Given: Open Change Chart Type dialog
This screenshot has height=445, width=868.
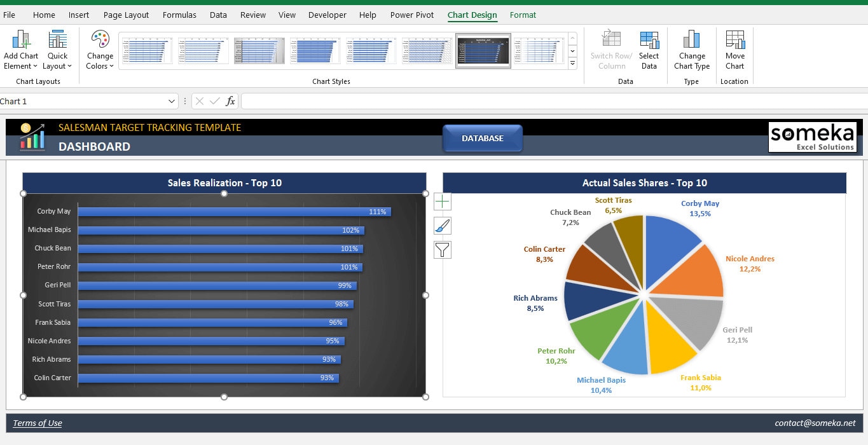Looking at the screenshot, I should [x=691, y=51].
